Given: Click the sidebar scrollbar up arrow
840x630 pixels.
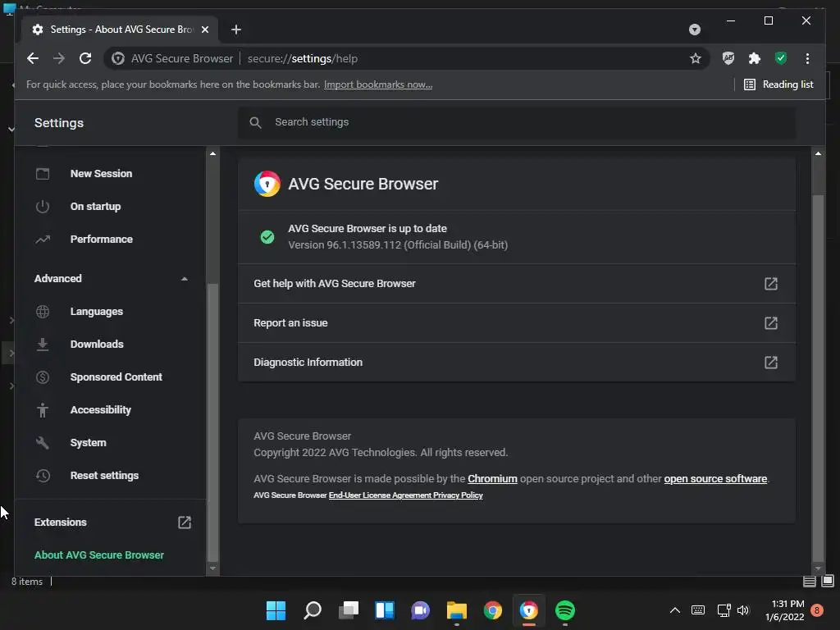Looking at the screenshot, I should pyautogui.click(x=212, y=153).
